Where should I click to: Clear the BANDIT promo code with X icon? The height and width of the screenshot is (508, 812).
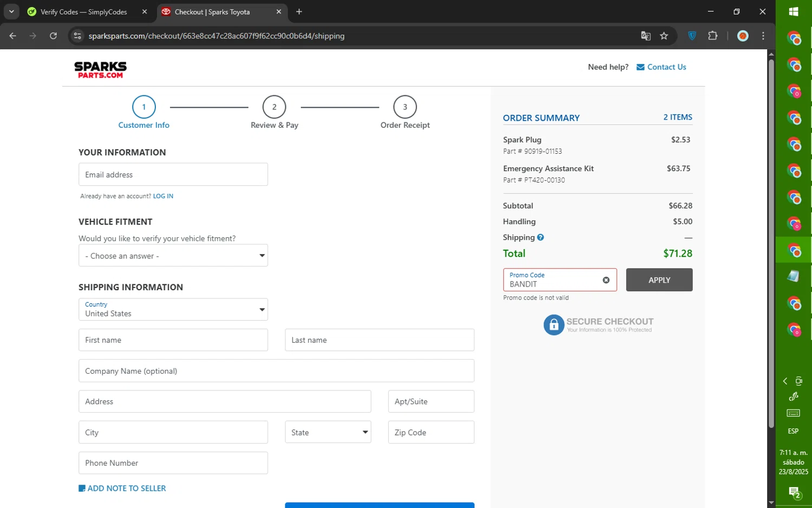point(606,280)
